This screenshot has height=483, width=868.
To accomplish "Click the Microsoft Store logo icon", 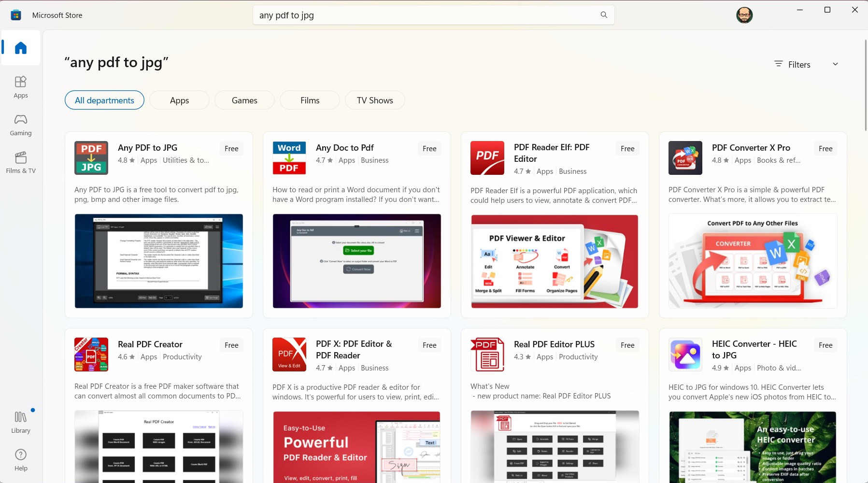I will click(16, 15).
